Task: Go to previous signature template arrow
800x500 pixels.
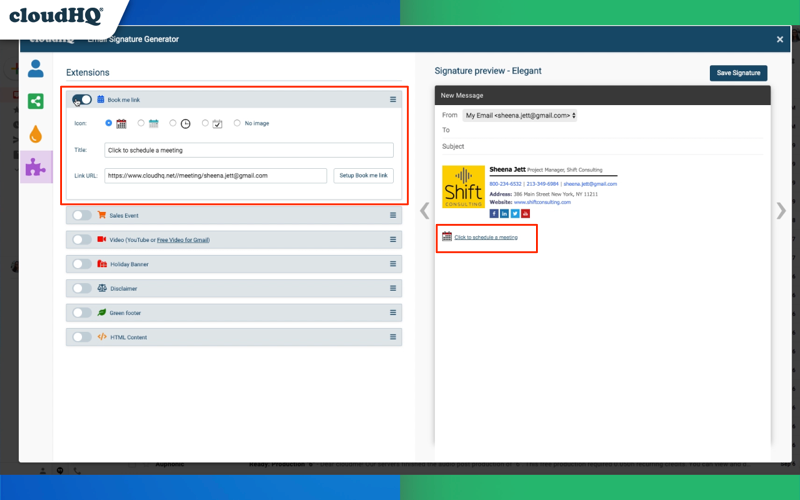Action: 424,210
